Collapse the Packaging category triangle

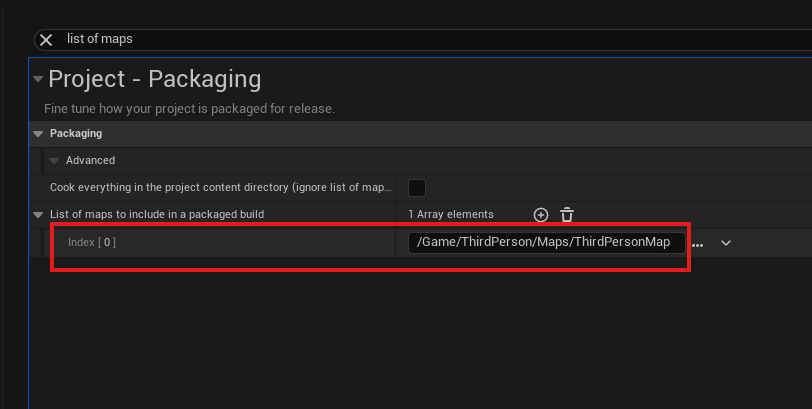[39, 134]
